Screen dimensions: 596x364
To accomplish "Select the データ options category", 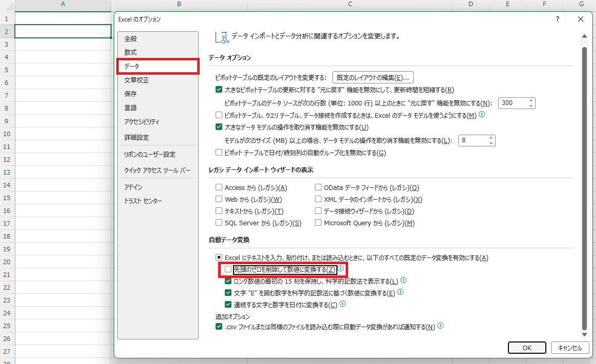I will click(x=158, y=66).
